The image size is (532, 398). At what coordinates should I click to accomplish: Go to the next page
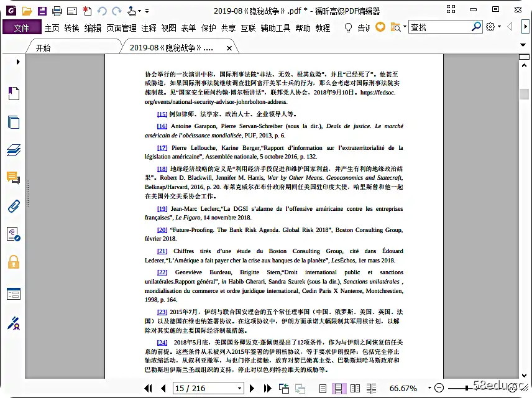click(252, 388)
